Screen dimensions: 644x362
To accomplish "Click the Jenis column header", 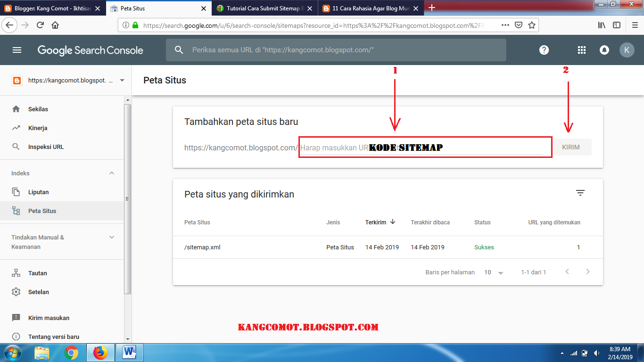I will click(x=333, y=222).
